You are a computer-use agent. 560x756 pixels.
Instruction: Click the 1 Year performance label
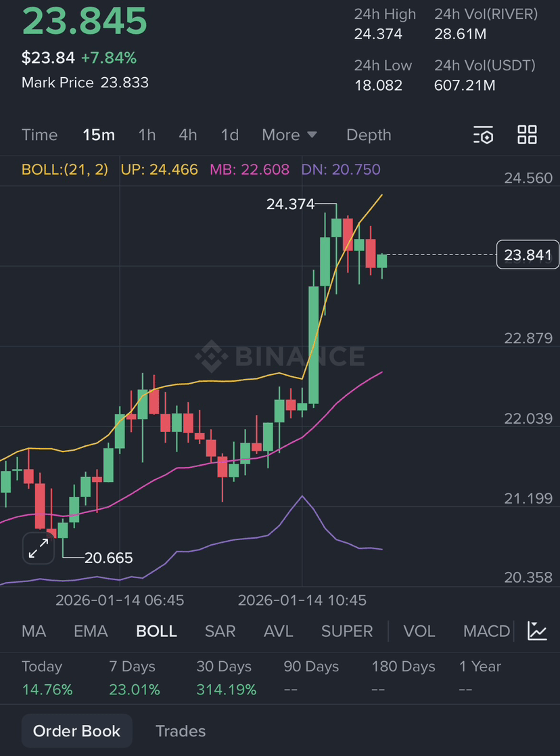coord(480,667)
